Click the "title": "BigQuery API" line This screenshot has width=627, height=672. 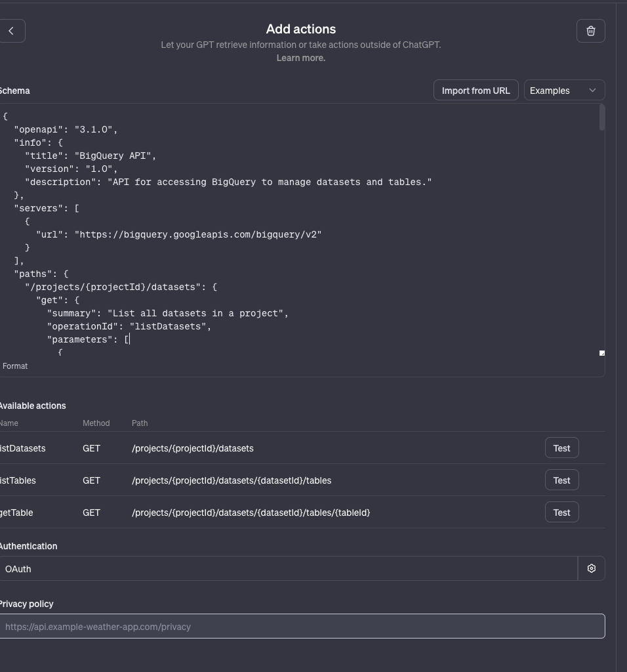pos(91,156)
